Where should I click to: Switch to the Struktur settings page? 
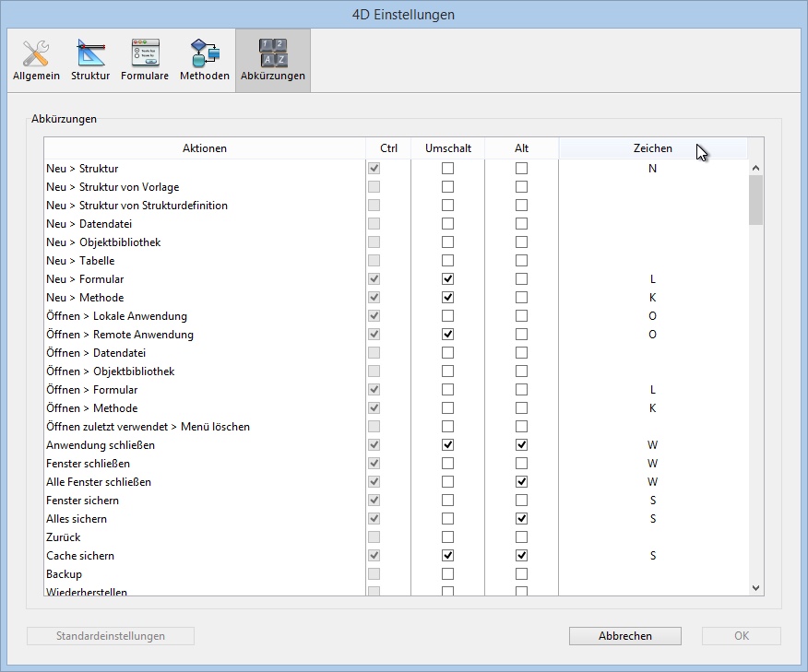(x=90, y=61)
